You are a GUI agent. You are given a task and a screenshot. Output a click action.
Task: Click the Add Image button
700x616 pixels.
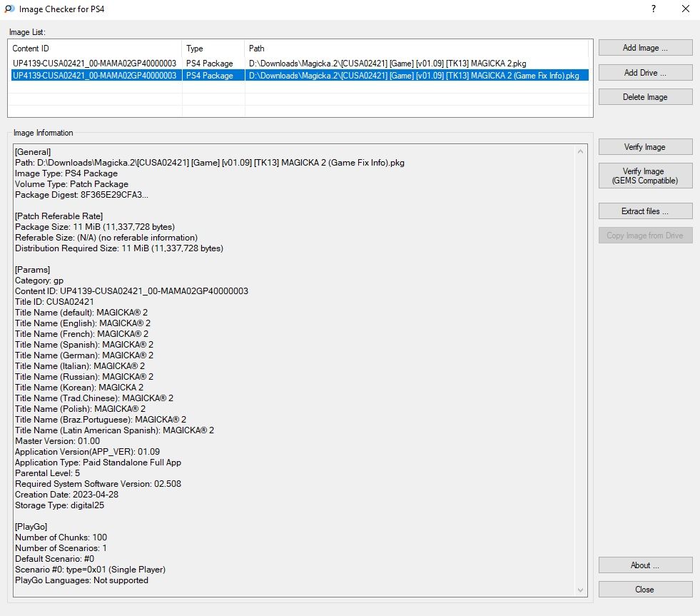pos(645,48)
